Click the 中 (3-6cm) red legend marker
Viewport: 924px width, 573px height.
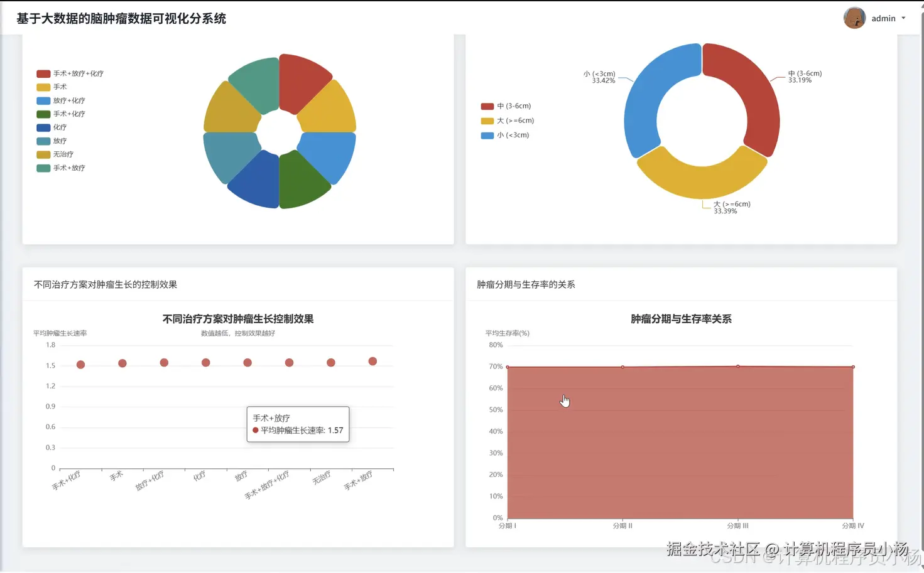coord(487,106)
